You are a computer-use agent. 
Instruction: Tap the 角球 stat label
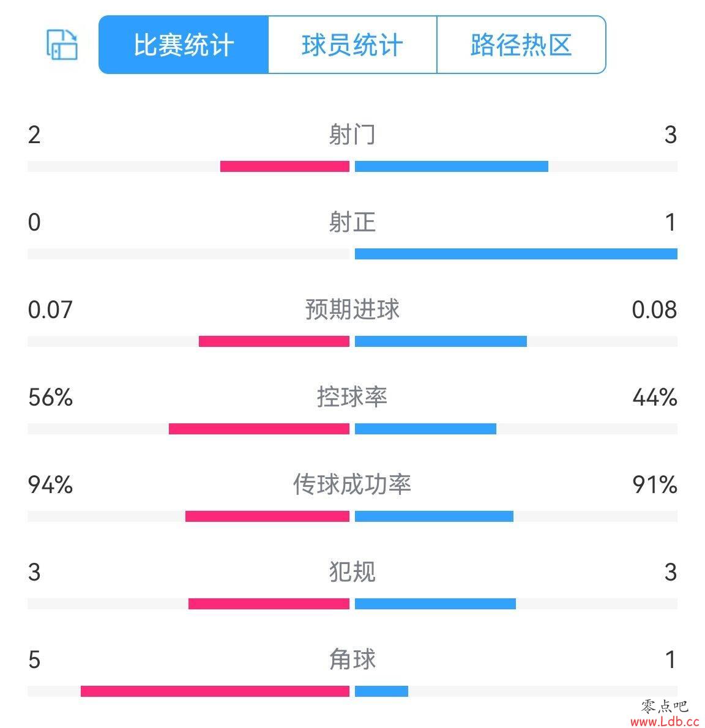coord(352,659)
